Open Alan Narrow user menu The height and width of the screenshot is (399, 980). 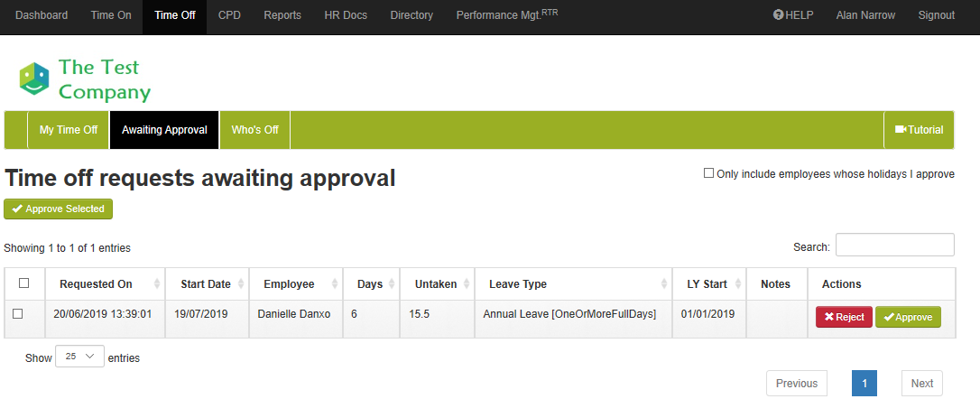pyautogui.click(x=867, y=15)
